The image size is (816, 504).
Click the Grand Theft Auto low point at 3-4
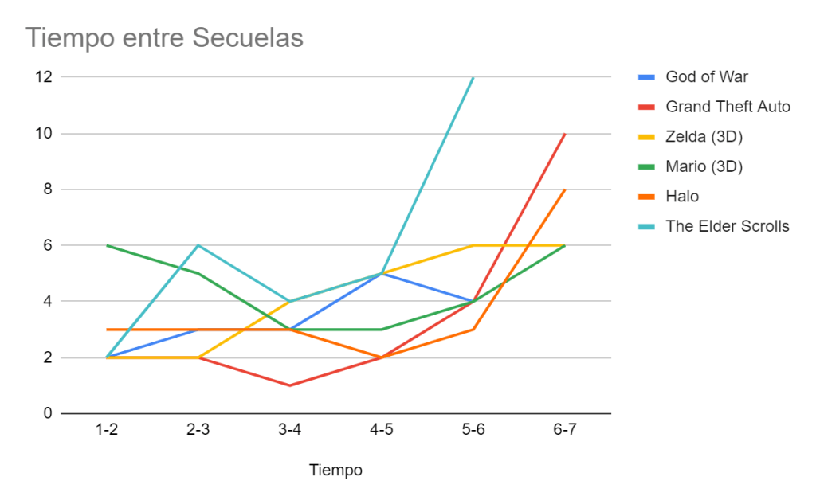pos(290,385)
